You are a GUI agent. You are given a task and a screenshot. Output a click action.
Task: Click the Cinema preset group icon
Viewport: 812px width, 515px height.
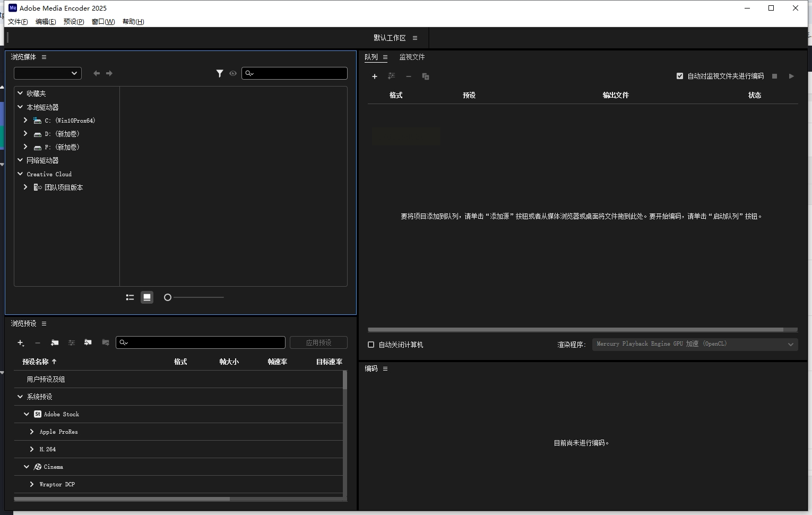coord(38,467)
